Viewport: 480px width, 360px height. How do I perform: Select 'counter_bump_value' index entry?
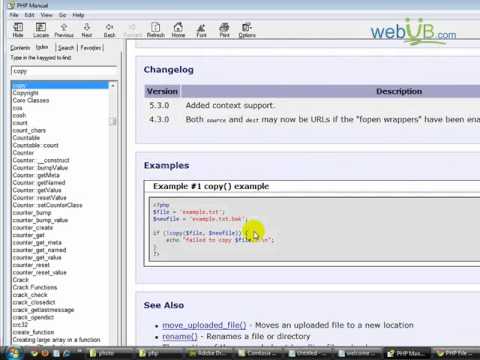click(40, 220)
